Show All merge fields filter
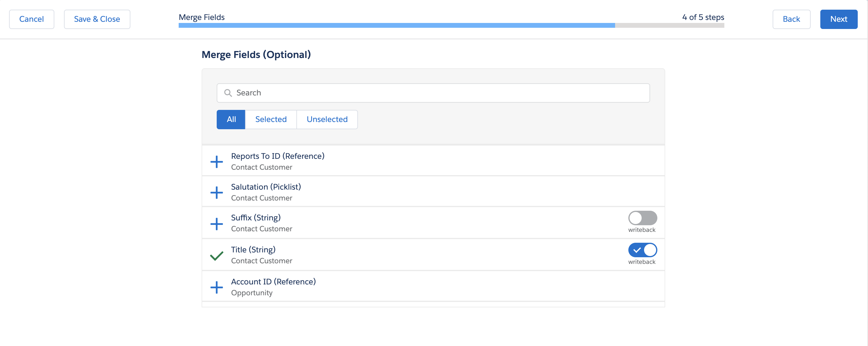 point(231,119)
